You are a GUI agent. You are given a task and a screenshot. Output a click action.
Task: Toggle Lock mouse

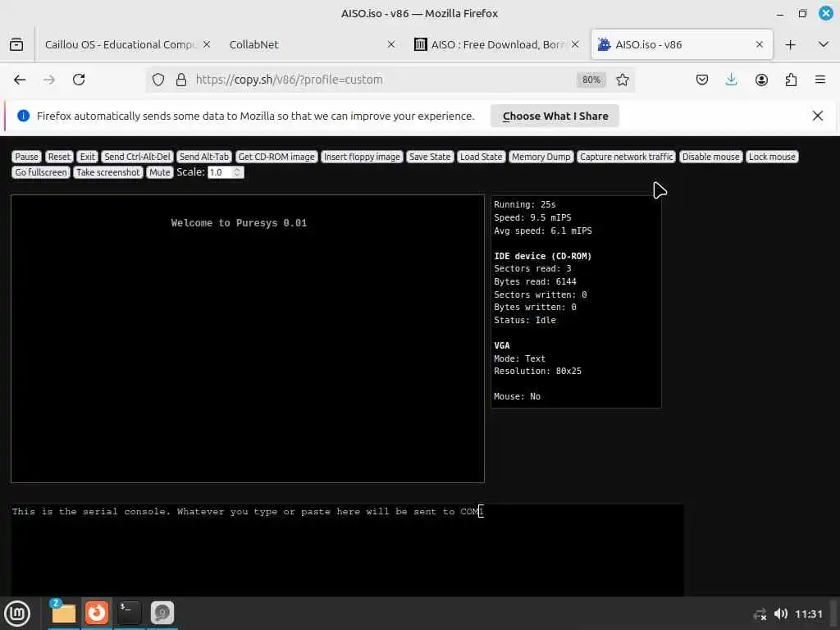[772, 157]
